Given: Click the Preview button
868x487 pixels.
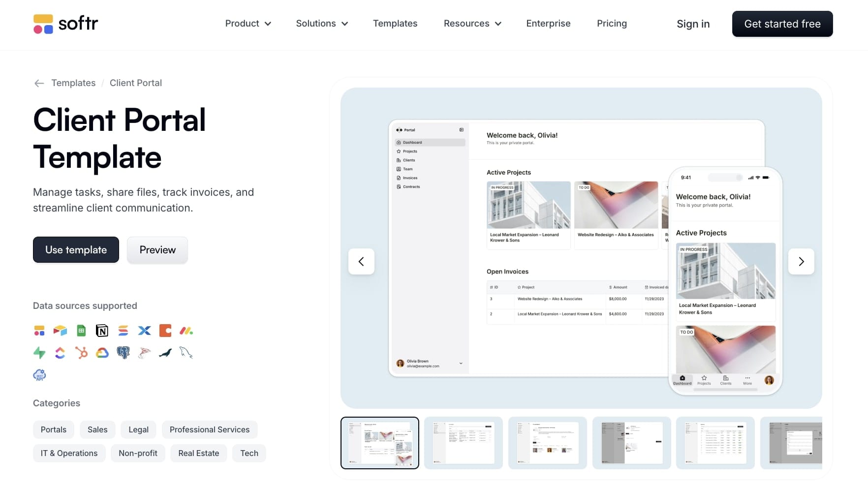Looking at the screenshot, I should click(157, 250).
